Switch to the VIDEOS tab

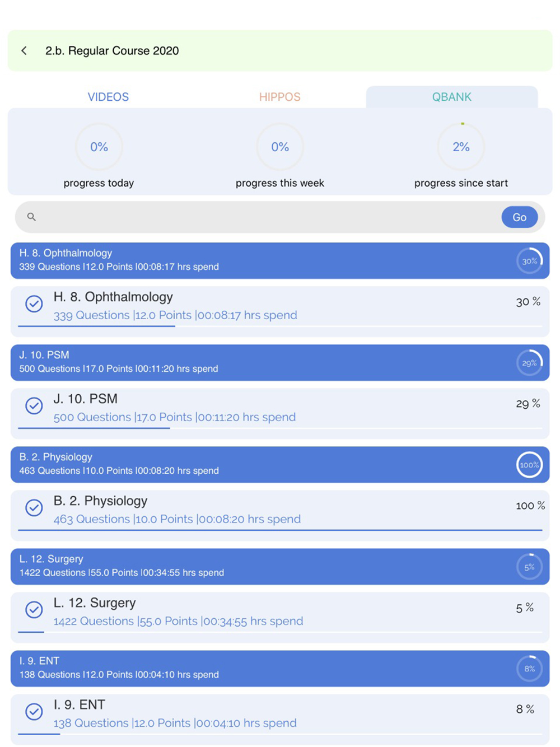click(108, 97)
